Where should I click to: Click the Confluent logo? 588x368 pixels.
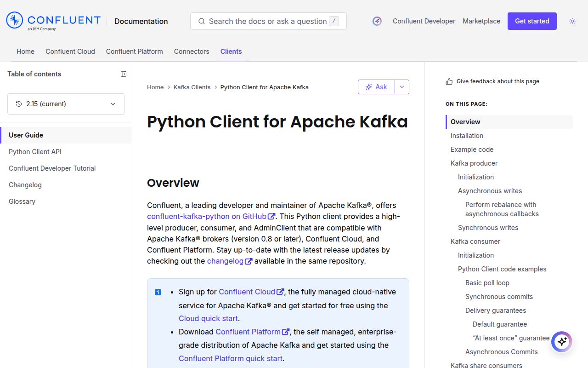coord(53,21)
